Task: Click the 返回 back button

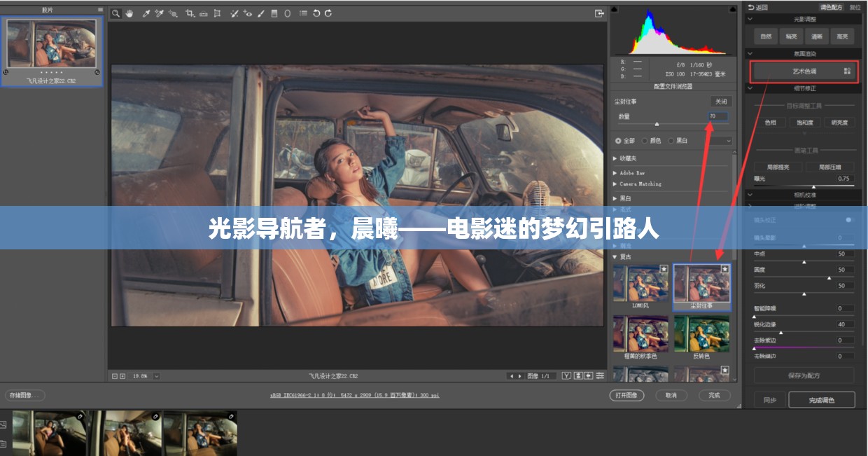Action: 758,7
